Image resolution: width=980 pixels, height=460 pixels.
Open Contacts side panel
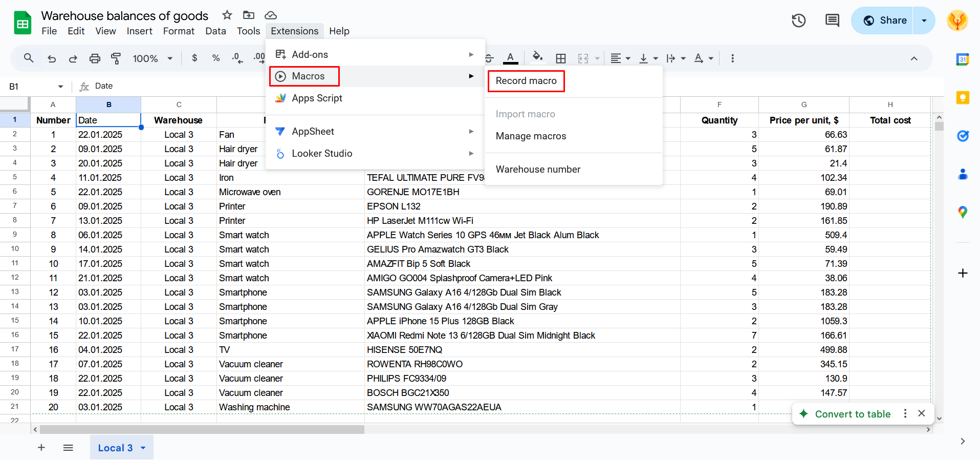[963, 174]
